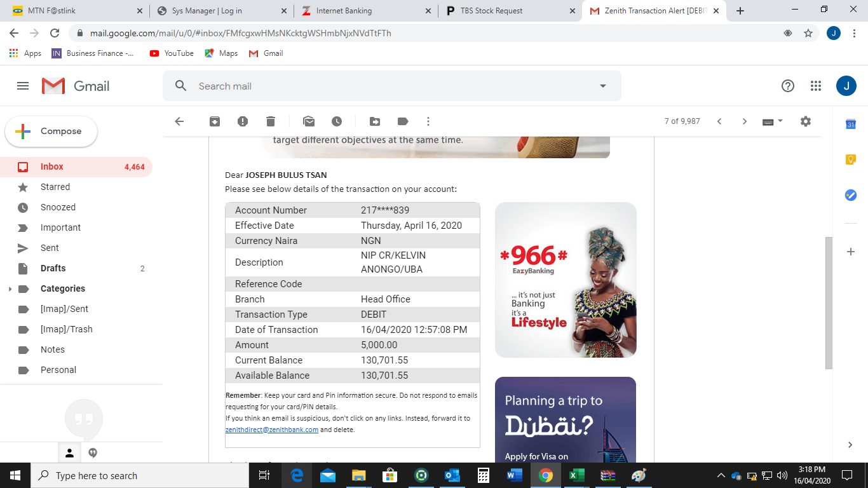This screenshot has width=868, height=488.
Task: Open the Dubai trip visa ad
Action: [x=566, y=419]
